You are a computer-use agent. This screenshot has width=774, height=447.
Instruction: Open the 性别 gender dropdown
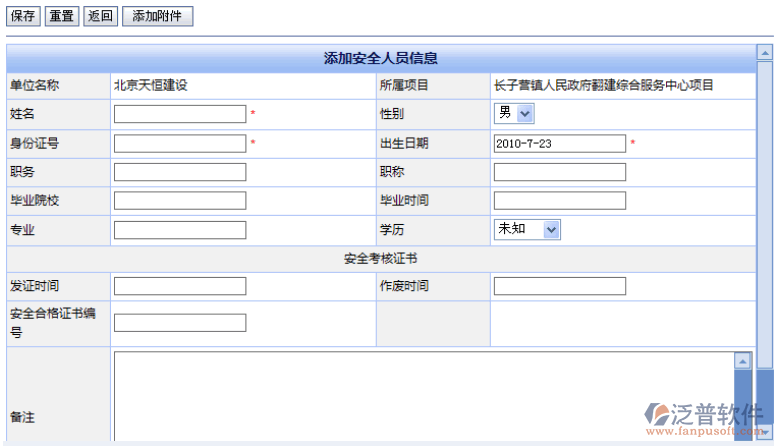click(x=514, y=114)
